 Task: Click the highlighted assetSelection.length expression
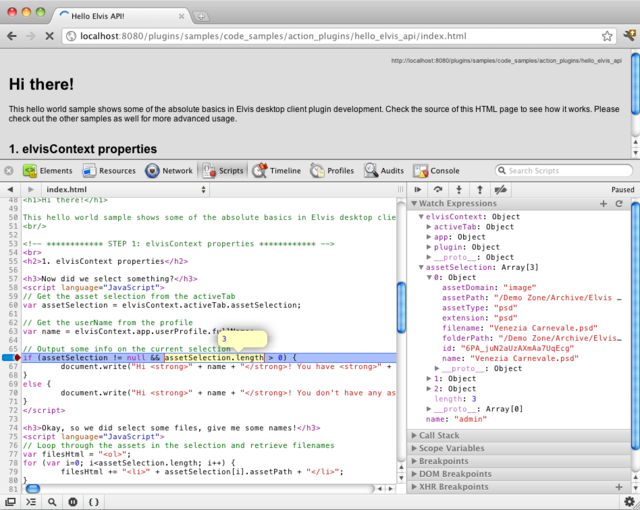(x=214, y=358)
